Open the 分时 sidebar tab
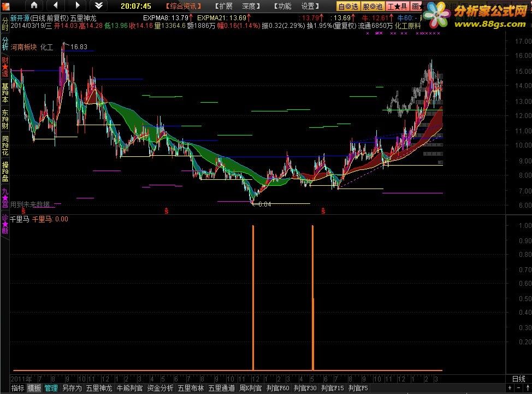This screenshot has width=532, height=394. tap(5, 23)
